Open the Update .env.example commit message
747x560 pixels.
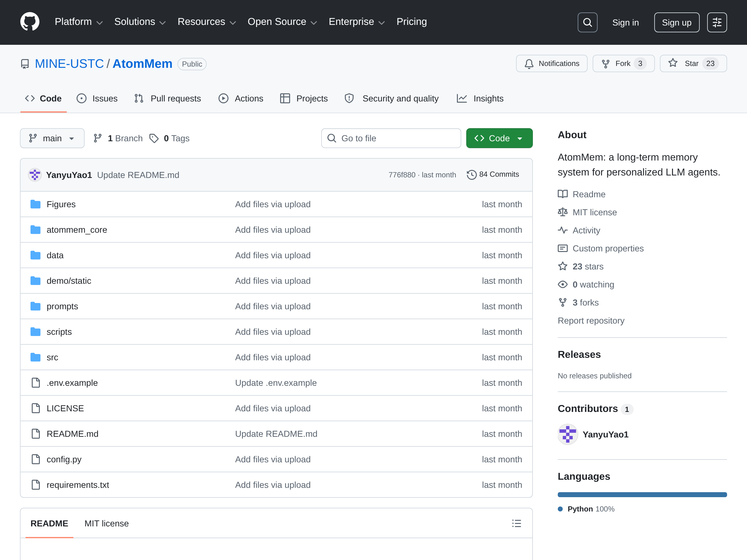[276, 383]
